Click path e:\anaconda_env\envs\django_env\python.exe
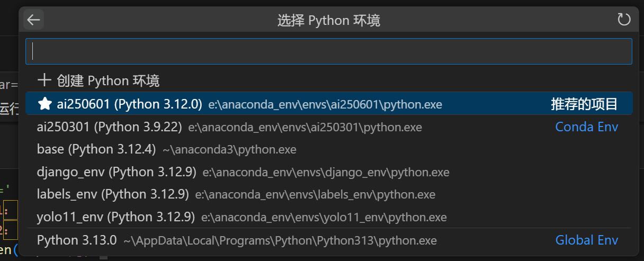The width and height of the screenshot is (644, 261). [x=326, y=173]
